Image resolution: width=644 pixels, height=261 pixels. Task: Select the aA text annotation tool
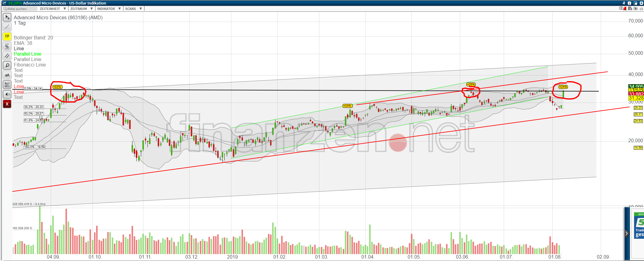7,75
